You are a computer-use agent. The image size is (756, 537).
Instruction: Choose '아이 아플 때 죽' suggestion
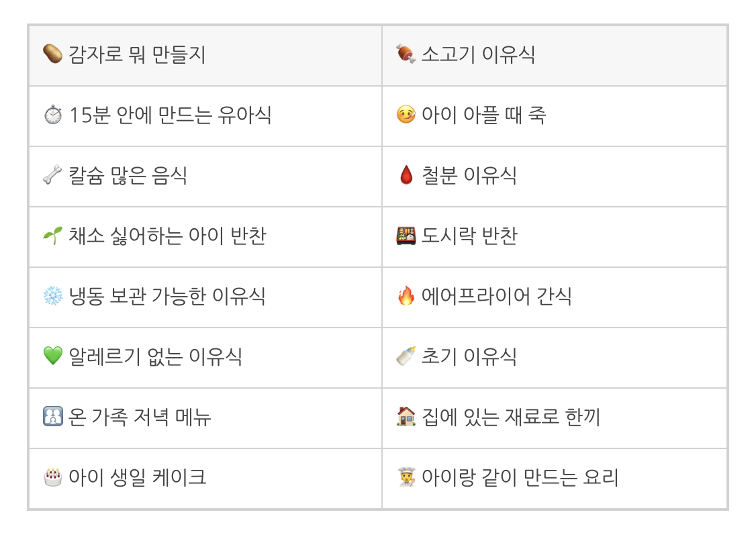click(555, 116)
